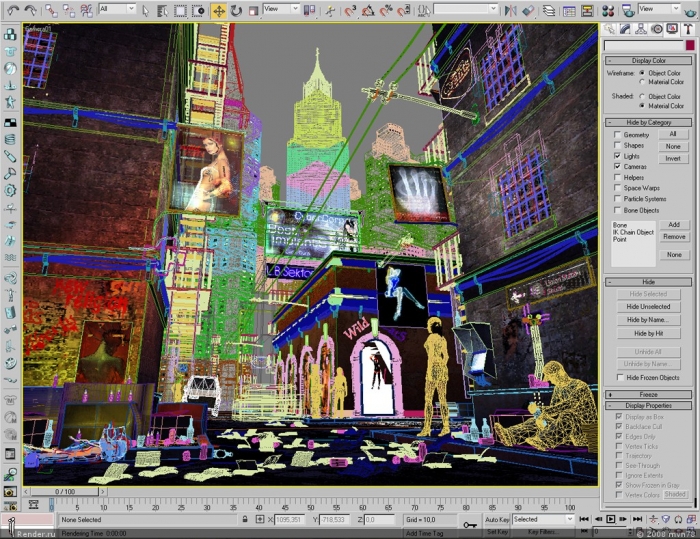Screen dimensions: 700x539
Task: Click the Auto Key button
Action: [497, 519]
